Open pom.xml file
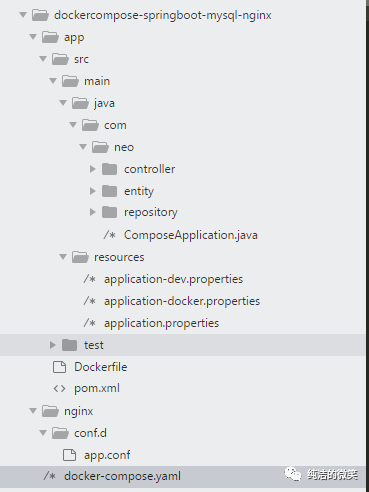This screenshot has height=492, width=369. coord(97,389)
